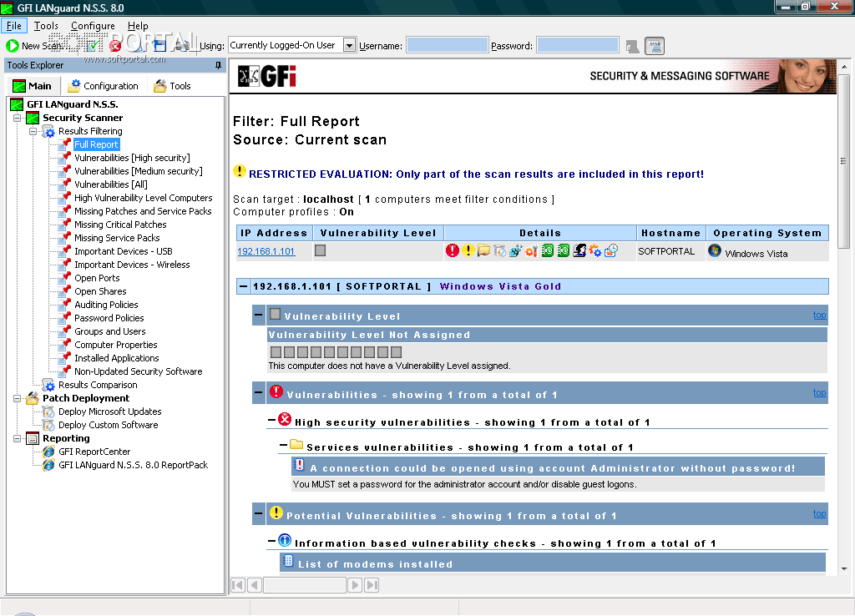Collapse the High security vulnerabilities subsection
855x616 pixels.
271,421
